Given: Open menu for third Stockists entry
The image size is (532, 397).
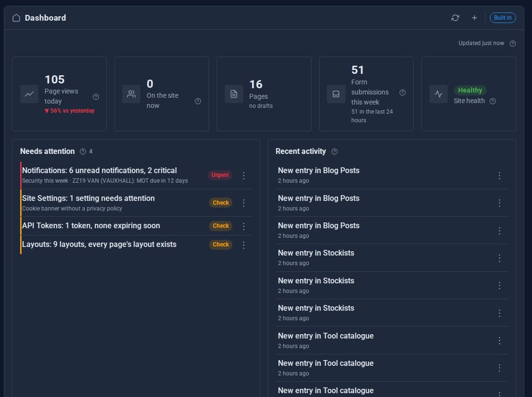Looking at the screenshot, I should (x=499, y=313).
